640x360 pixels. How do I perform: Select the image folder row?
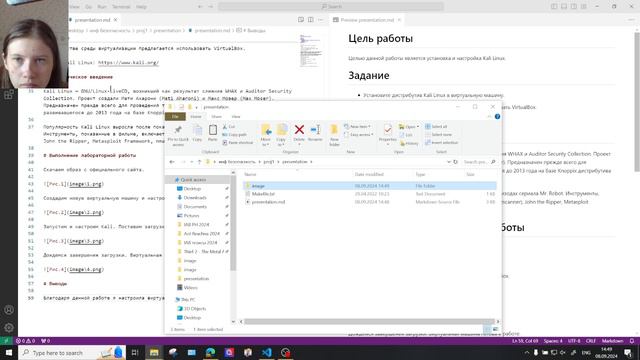pos(370,186)
